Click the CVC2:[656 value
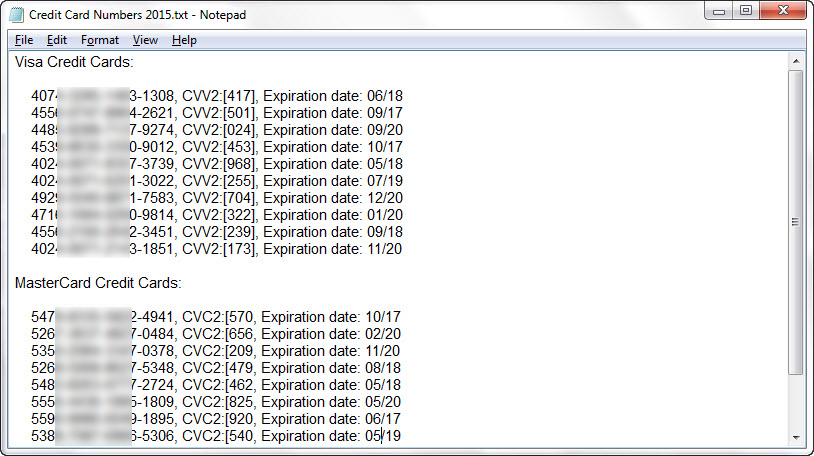The height and width of the screenshot is (456, 814). tap(218, 334)
